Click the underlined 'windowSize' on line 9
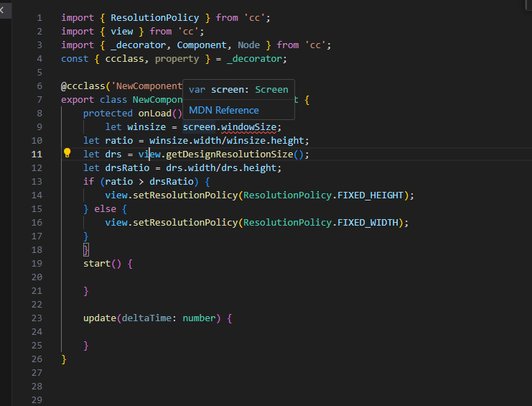The image size is (532, 406). (248, 127)
